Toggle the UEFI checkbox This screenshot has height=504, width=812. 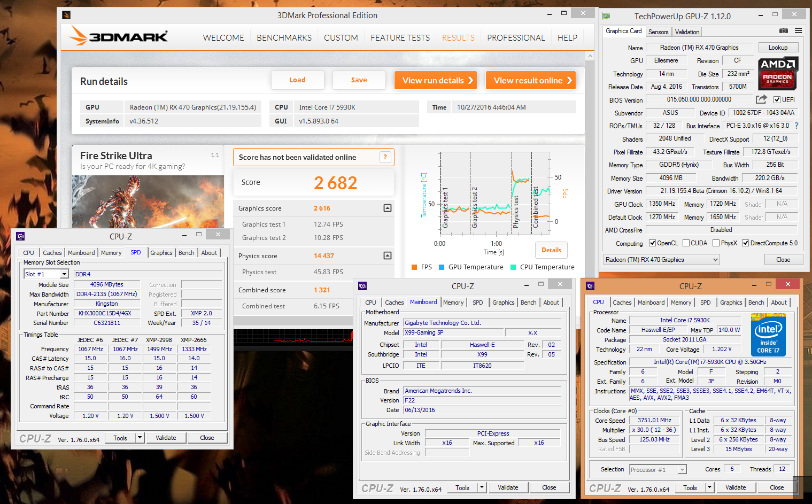click(x=777, y=100)
